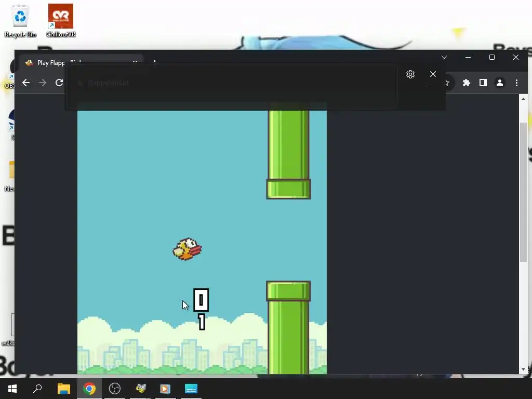Go back in Chrome browser history
Viewport: 532px width, 399px height.
[26, 83]
